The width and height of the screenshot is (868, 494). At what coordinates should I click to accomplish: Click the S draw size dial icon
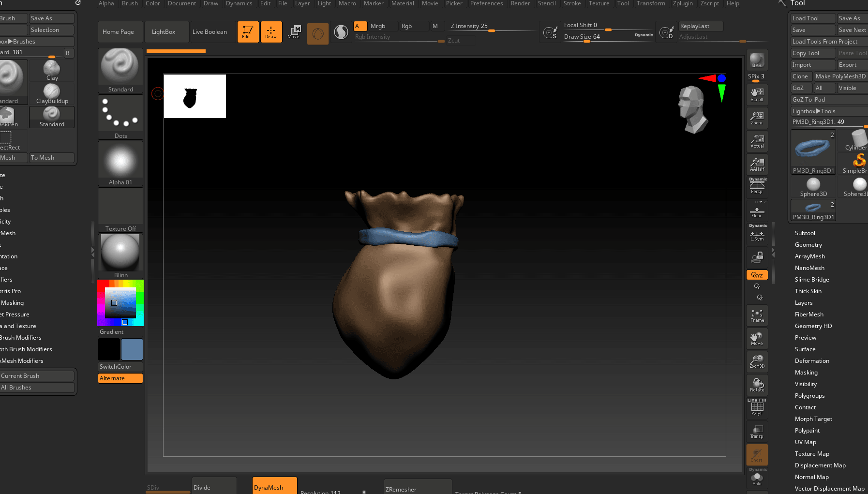(x=550, y=33)
